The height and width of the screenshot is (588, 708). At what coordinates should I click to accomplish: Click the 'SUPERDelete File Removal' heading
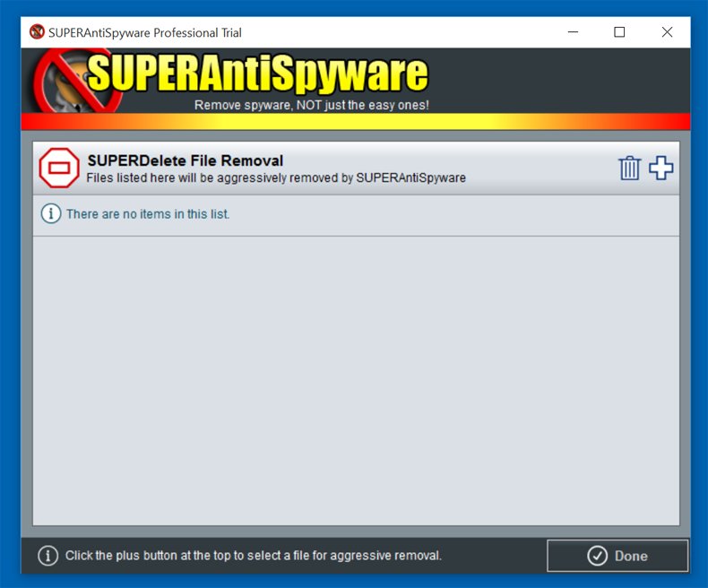[186, 160]
